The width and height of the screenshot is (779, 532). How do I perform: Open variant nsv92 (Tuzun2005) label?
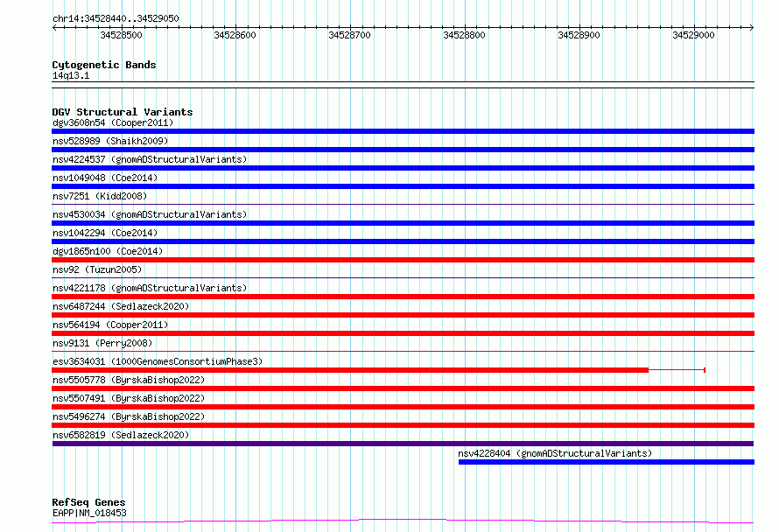pyautogui.click(x=97, y=269)
